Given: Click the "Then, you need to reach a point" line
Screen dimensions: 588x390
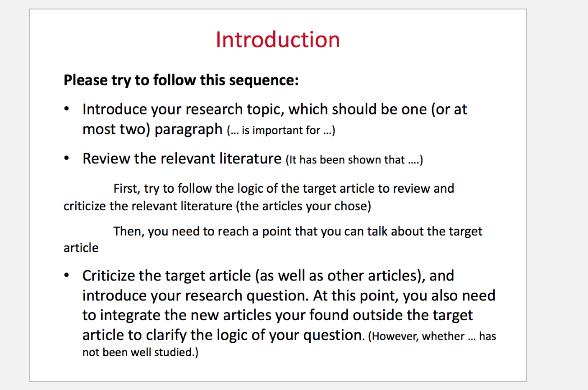Looking at the screenshot, I should pos(298,231).
